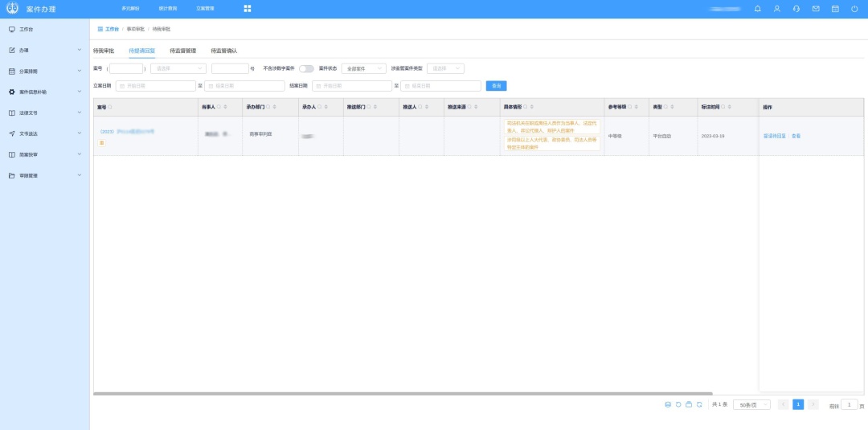Open the 案件状态 全部案件 dropdown
Screen dimensions: 868x430
363,68
